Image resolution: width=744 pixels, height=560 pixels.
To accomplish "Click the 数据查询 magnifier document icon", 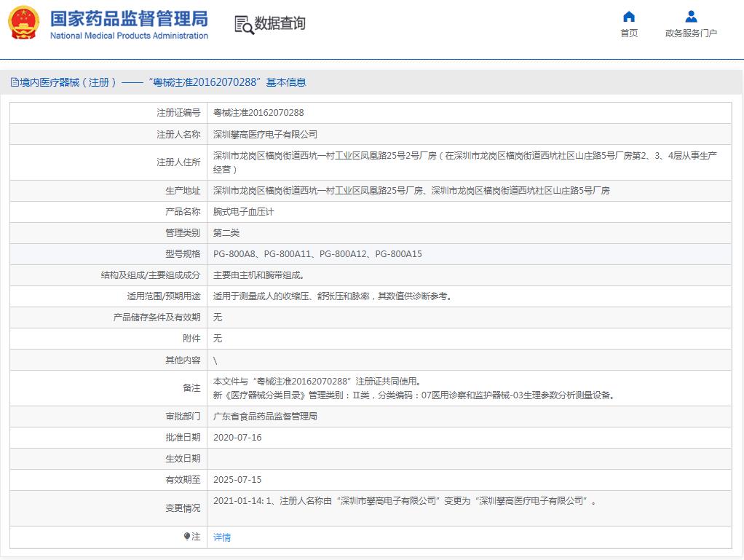I will click(244, 24).
